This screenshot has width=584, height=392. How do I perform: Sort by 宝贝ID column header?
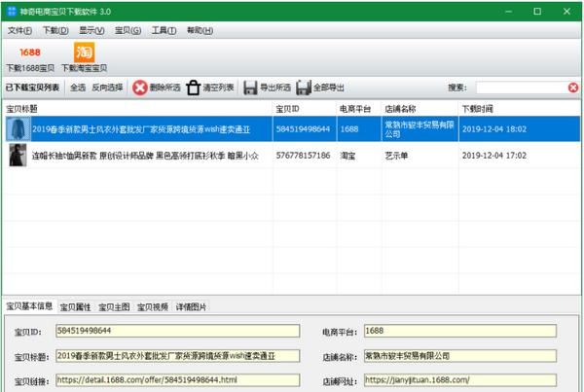pos(305,109)
